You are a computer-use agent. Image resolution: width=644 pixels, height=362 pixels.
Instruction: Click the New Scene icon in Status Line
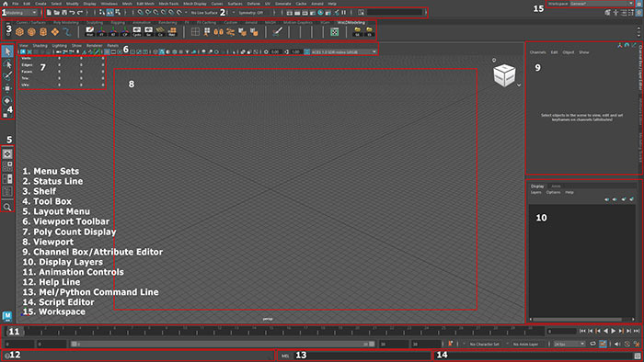49,13
